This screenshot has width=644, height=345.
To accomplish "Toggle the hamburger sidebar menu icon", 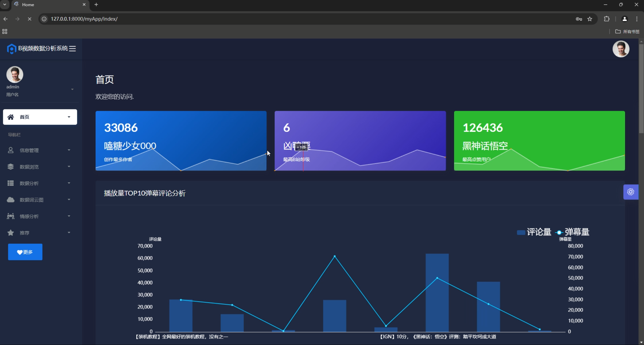I will (x=72, y=49).
